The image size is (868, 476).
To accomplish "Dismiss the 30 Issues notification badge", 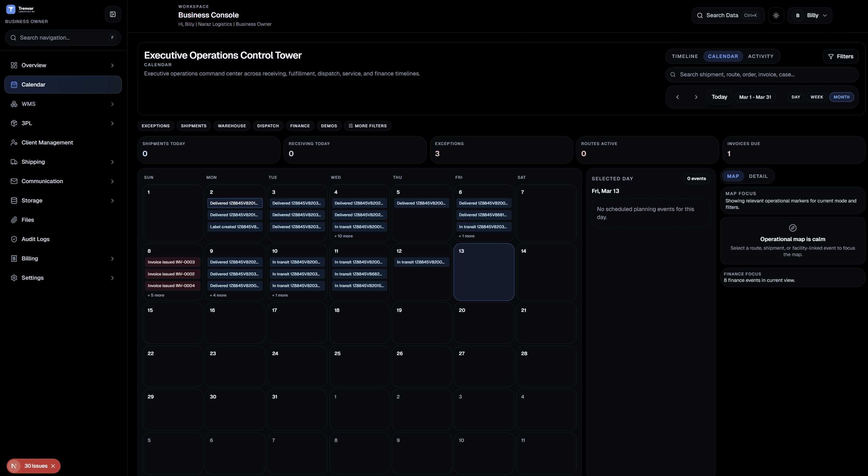I will [x=53, y=466].
